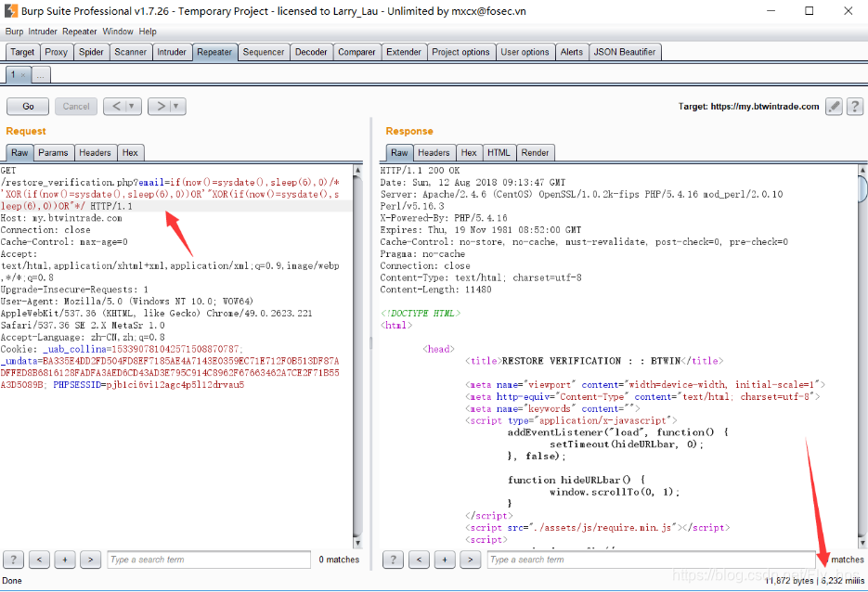The width and height of the screenshot is (868, 592).
Task: Jump to previous match in response search
Action: click(x=419, y=560)
